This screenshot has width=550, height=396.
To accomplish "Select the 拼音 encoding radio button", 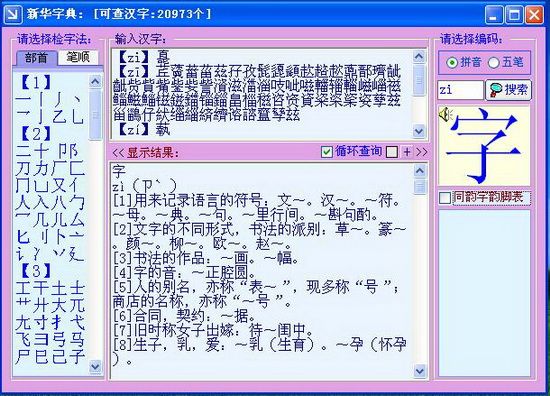I will [464, 62].
